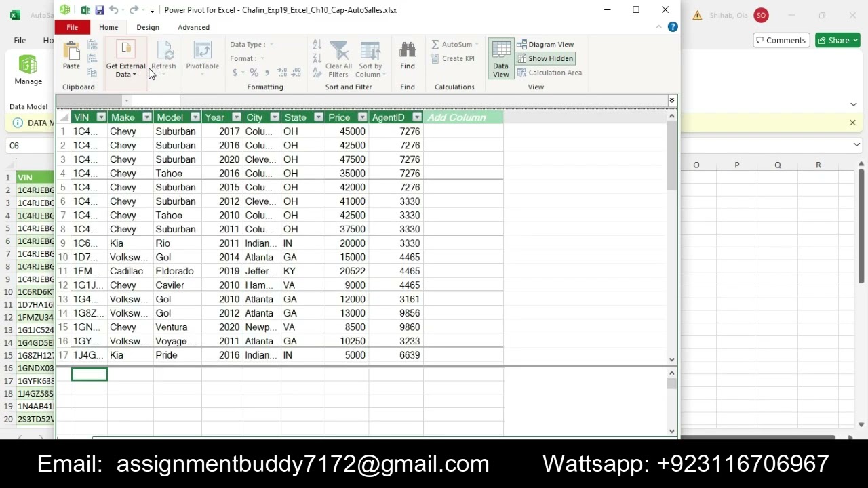Open the column name box dropdown

pyautogui.click(x=126, y=101)
